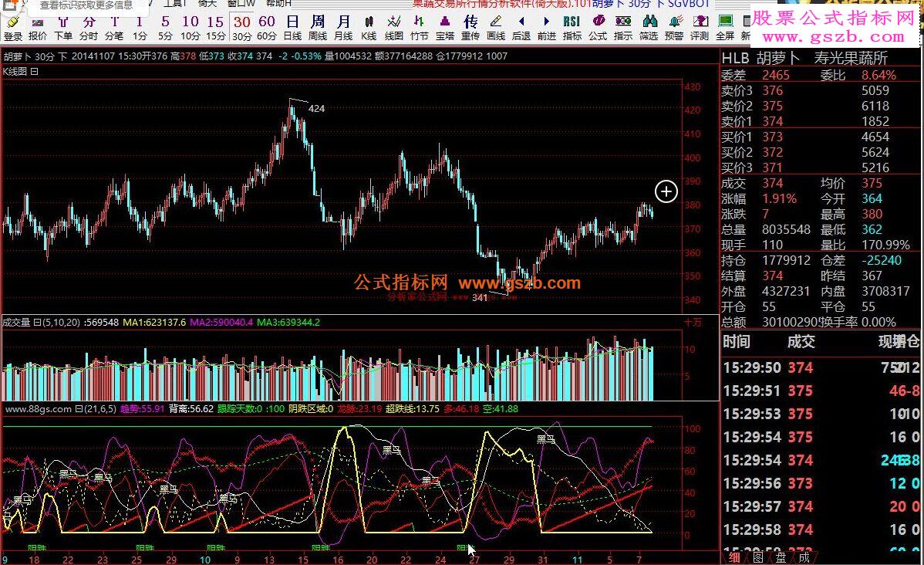Click the 外盘 value 4327231
Image resolution: width=924 pixels, height=565 pixels.
pyautogui.click(x=786, y=291)
